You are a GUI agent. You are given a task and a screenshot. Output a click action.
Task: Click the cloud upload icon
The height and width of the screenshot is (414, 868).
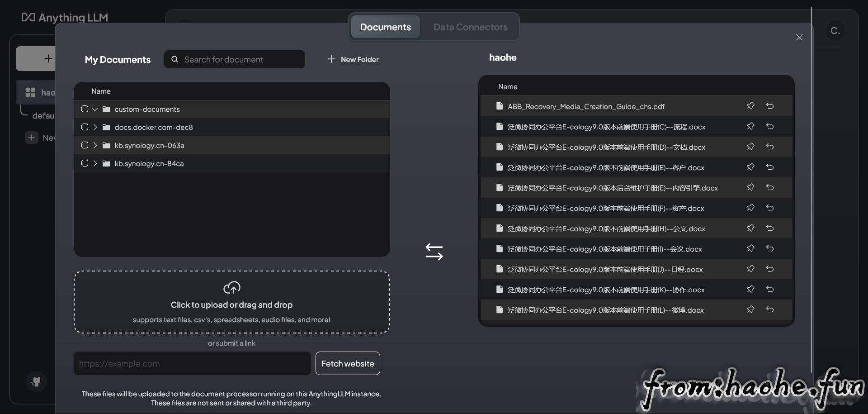(x=232, y=287)
